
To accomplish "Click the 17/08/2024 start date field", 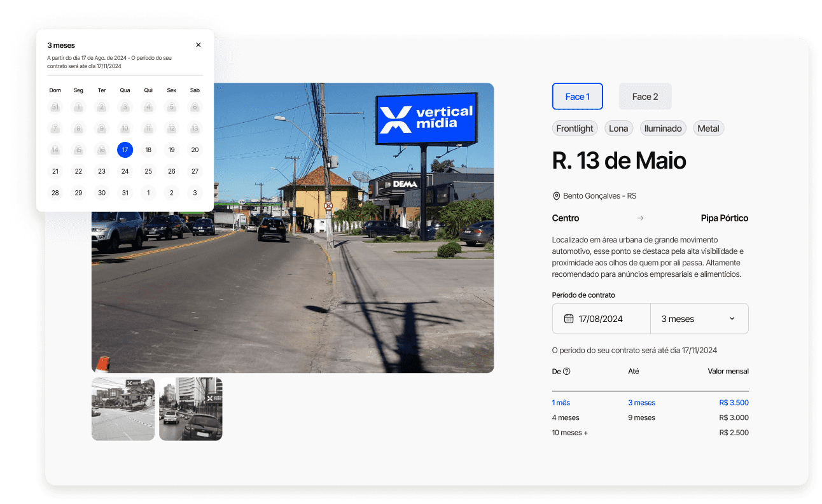I will pos(601,319).
